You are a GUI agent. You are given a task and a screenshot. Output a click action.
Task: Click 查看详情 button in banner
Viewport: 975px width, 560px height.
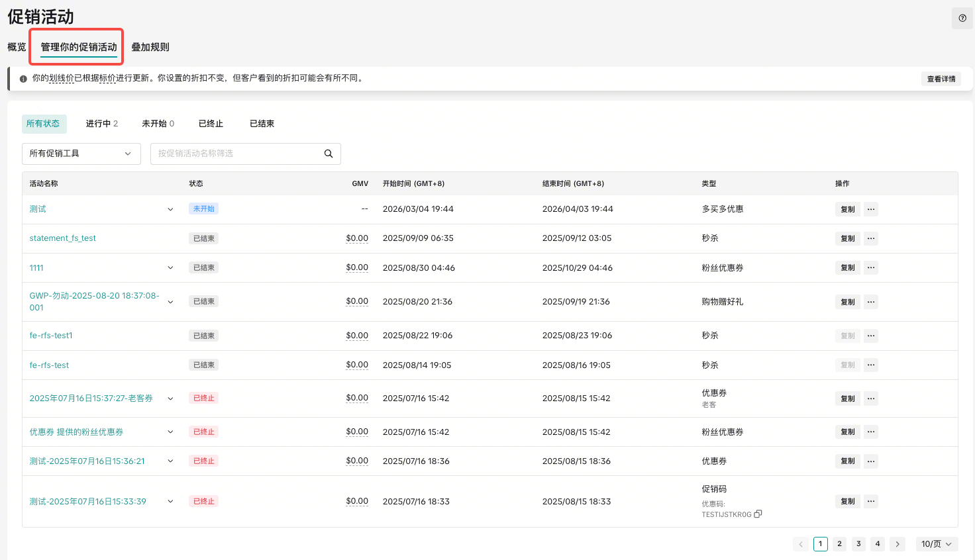[941, 79]
